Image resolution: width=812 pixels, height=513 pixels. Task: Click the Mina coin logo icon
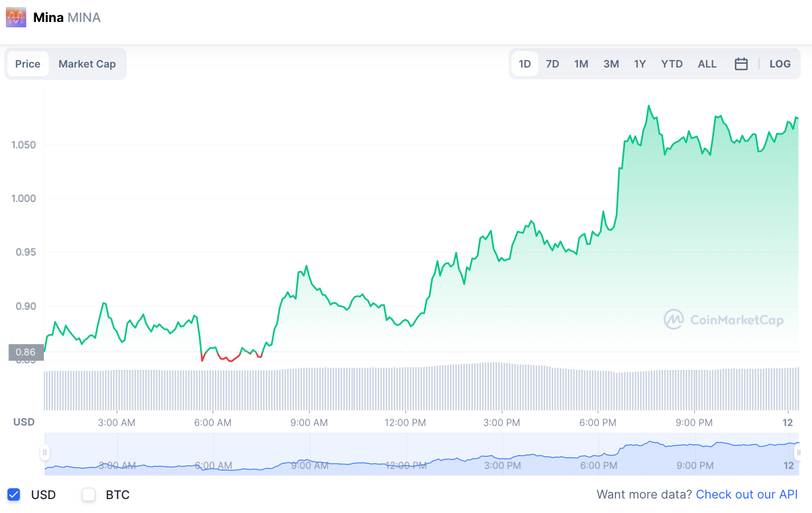(x=16, y=18)
